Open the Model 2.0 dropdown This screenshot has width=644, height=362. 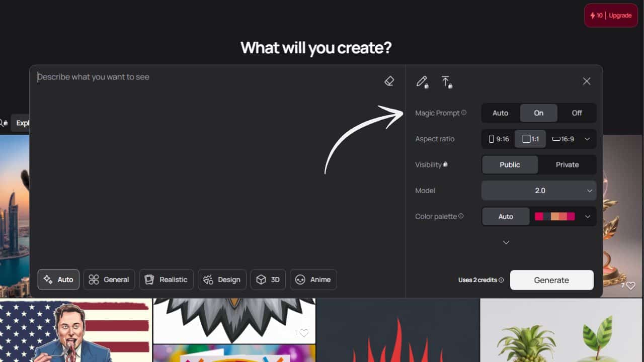[x=538, y=191]
